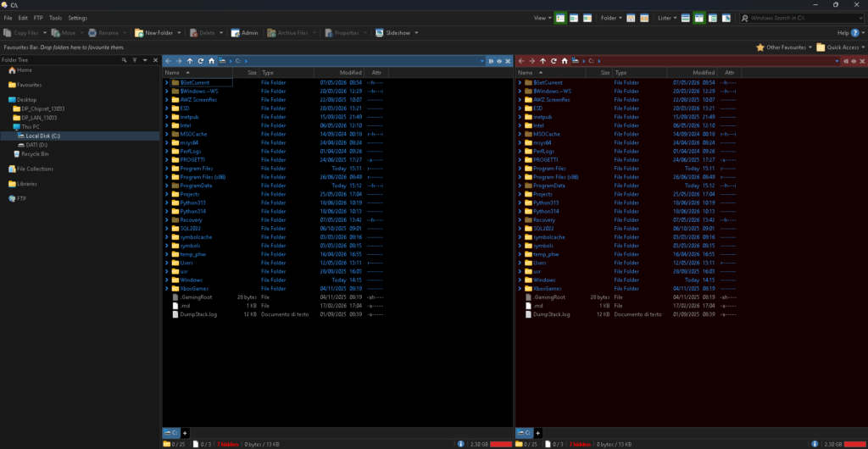The image size is (868, 449).
Task: Toggle the dual vertical Lister layout icon
Action: point(698,19)
